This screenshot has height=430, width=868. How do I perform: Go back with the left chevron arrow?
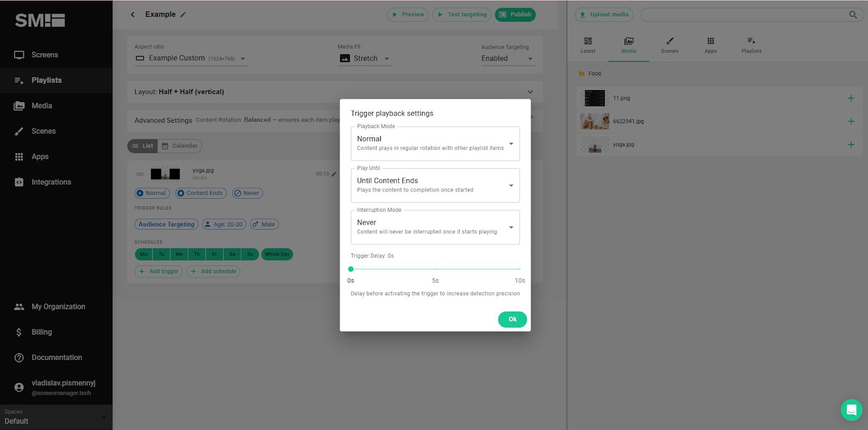pos(132,15)
